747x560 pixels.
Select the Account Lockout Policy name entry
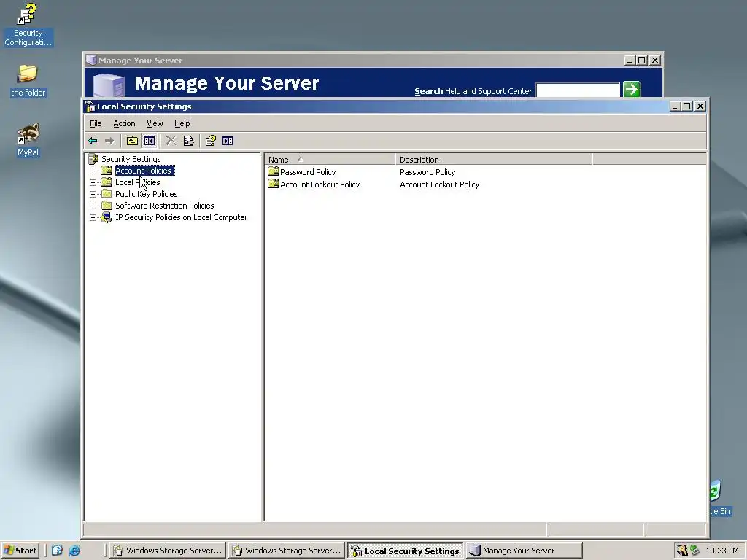[x=320, y=184]
